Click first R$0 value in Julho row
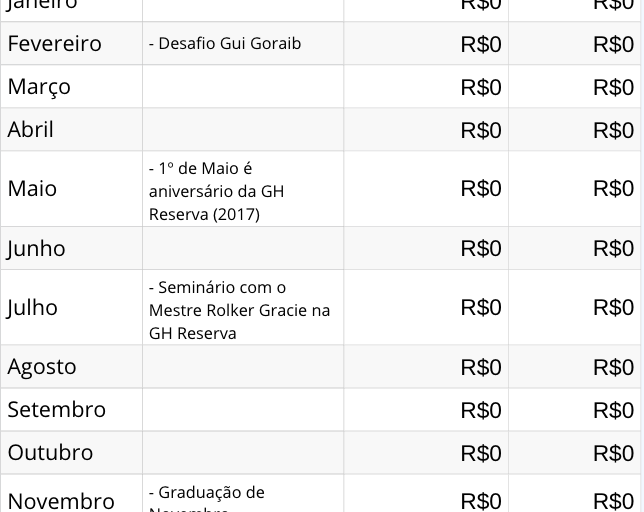The height and width of the screenshot is (512, 644). pos(480,308)
